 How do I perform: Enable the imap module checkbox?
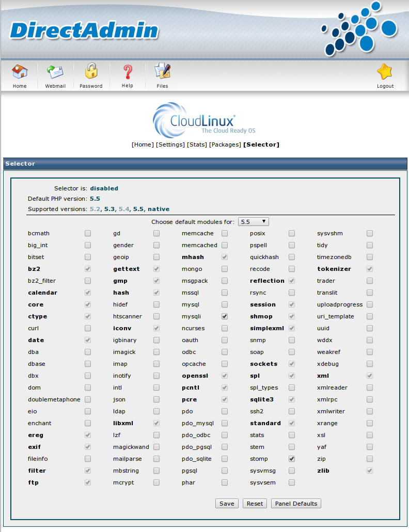156,364
